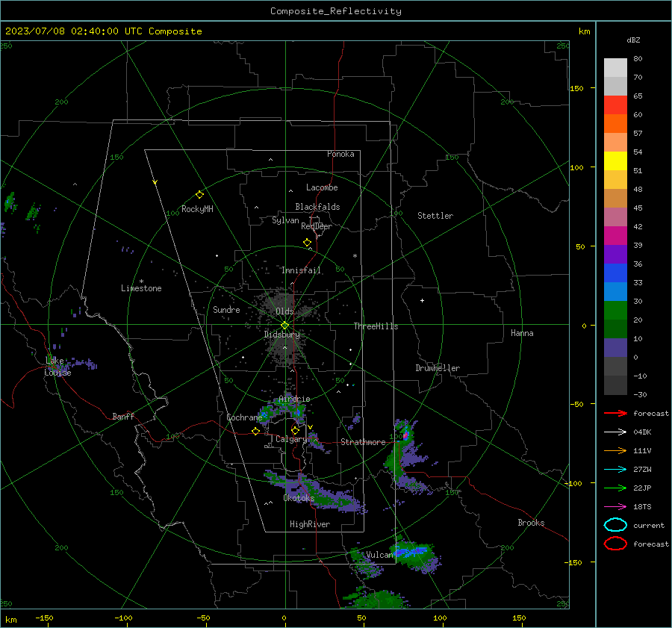
Task: Click the 2023/07/08 02:40:00 UTC timestamp
Action: [65, 31]
